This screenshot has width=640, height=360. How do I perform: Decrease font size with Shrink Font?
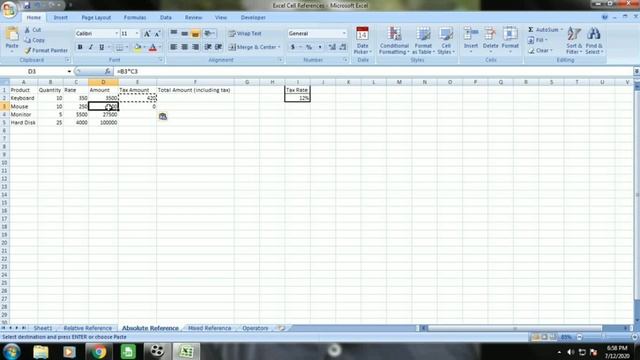[x=157, y=33]
